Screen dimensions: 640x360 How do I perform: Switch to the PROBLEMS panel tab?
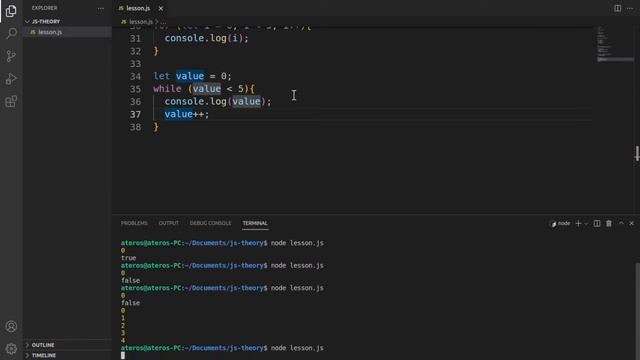click(134, 223)
